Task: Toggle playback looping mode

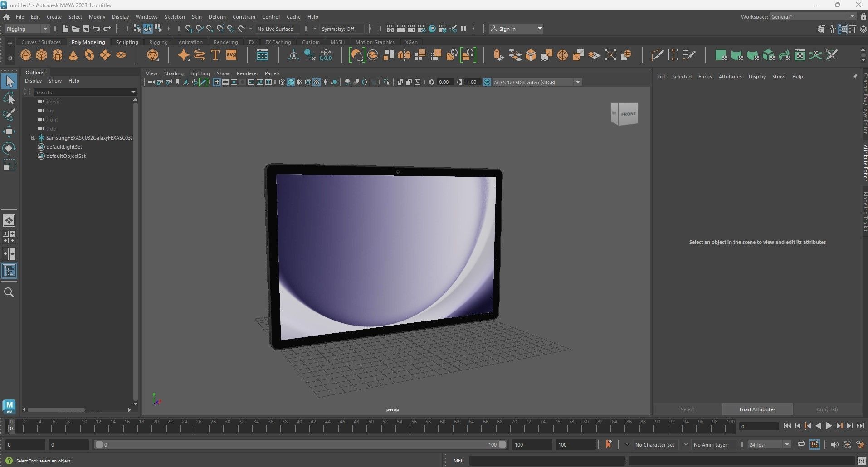Action: tap(801, 444)
